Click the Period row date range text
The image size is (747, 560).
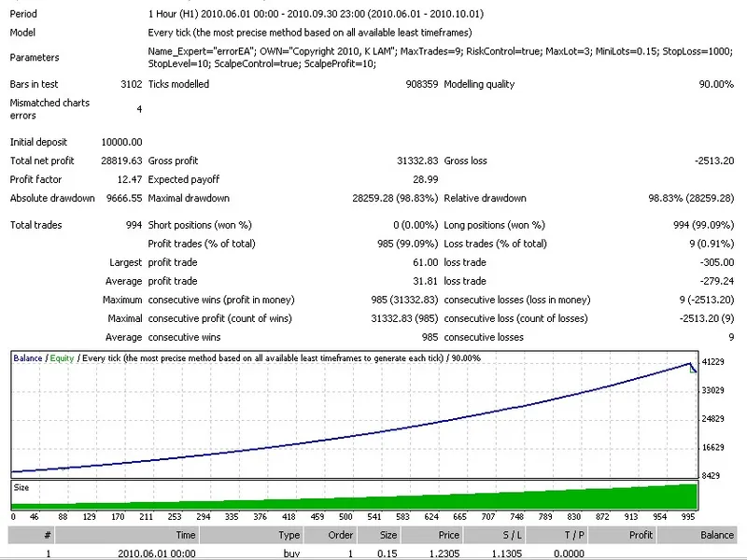tap(316, 14)
